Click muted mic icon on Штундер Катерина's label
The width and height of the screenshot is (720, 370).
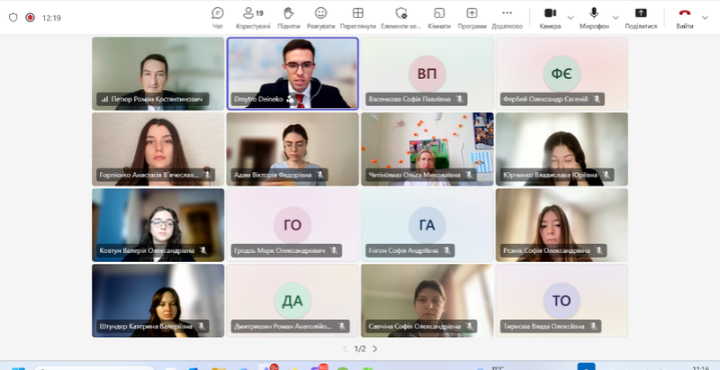[x=202, y=326]
